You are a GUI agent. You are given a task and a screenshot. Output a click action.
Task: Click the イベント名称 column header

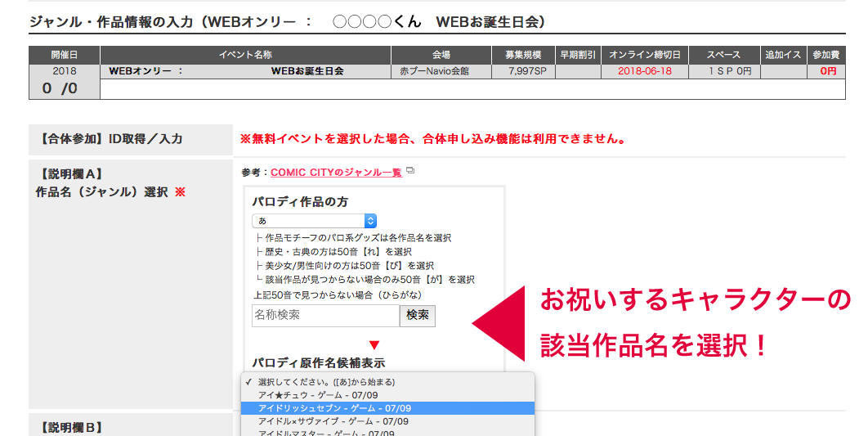point(245,55)
